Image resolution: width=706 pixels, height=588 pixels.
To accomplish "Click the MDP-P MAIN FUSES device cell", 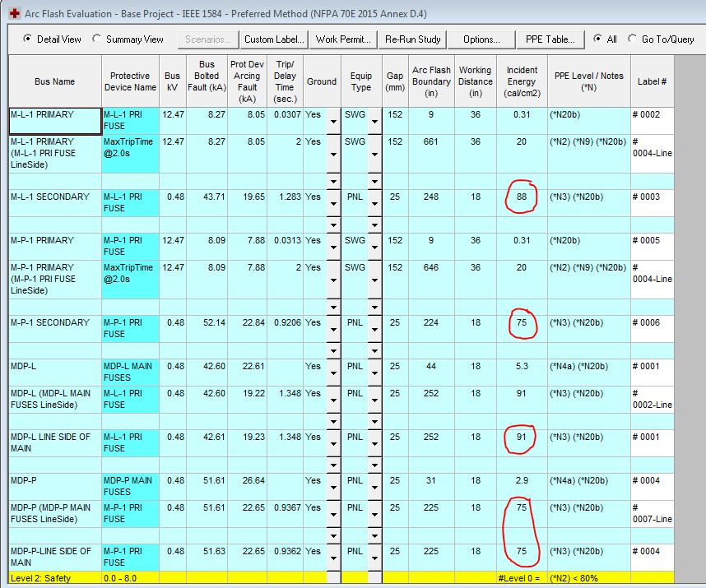I will (130, 486).
